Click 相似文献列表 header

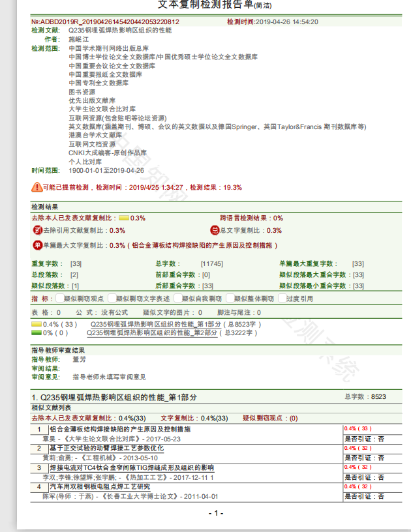click(52, 408)
